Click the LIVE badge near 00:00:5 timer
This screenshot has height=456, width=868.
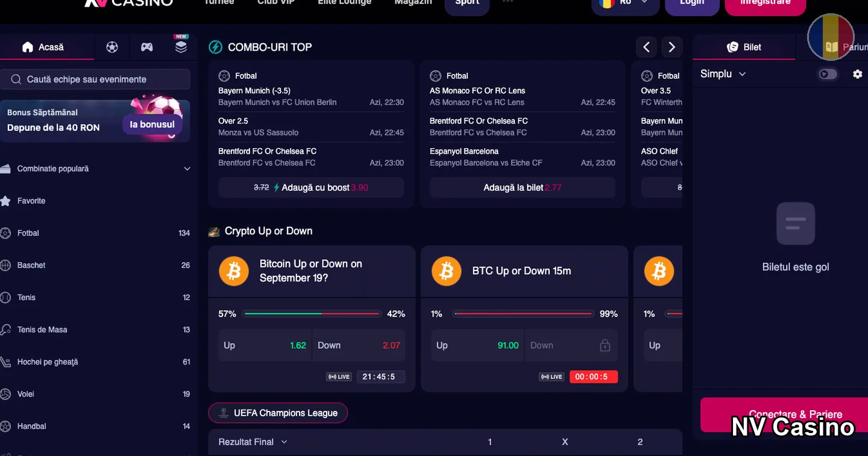pyautogui.click(x=551, y=377)
